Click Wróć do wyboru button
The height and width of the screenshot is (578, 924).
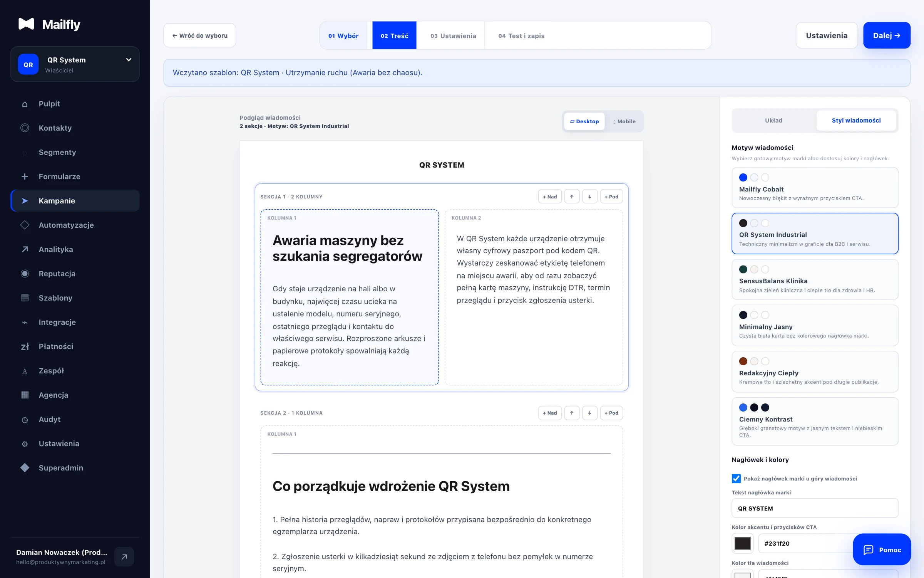click(200, 35)
